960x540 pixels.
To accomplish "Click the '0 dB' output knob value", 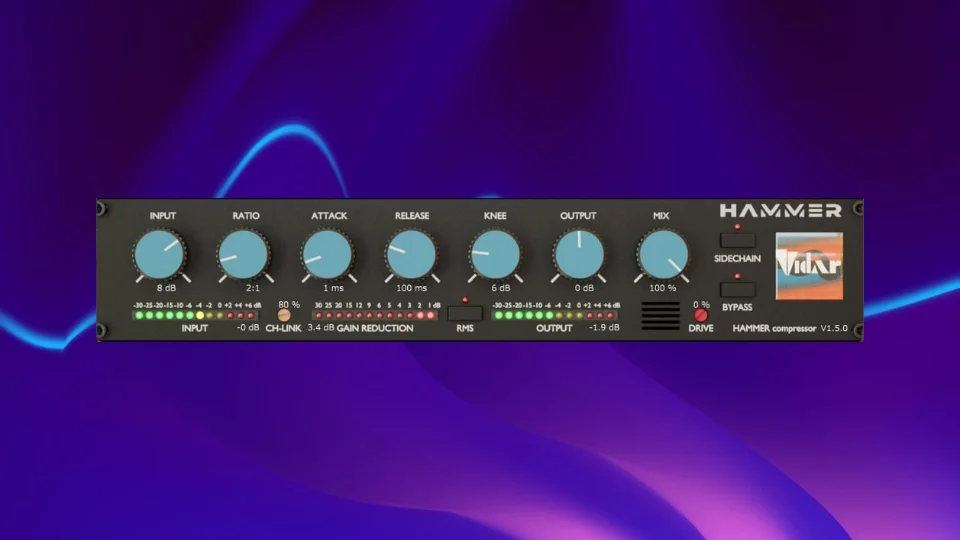I will (x=583, y=288).
